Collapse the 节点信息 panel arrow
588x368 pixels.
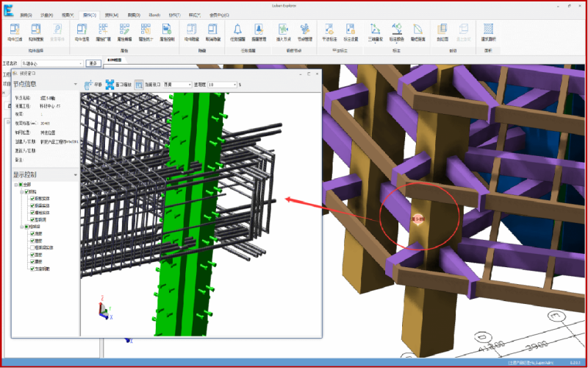coord(76,84)
